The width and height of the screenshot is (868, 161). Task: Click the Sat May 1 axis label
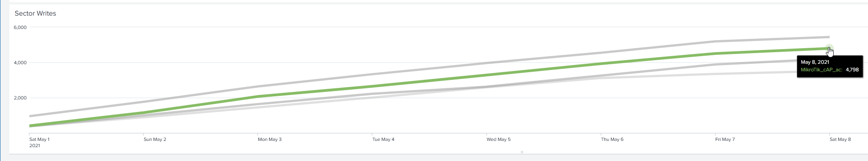pos(40,140)
